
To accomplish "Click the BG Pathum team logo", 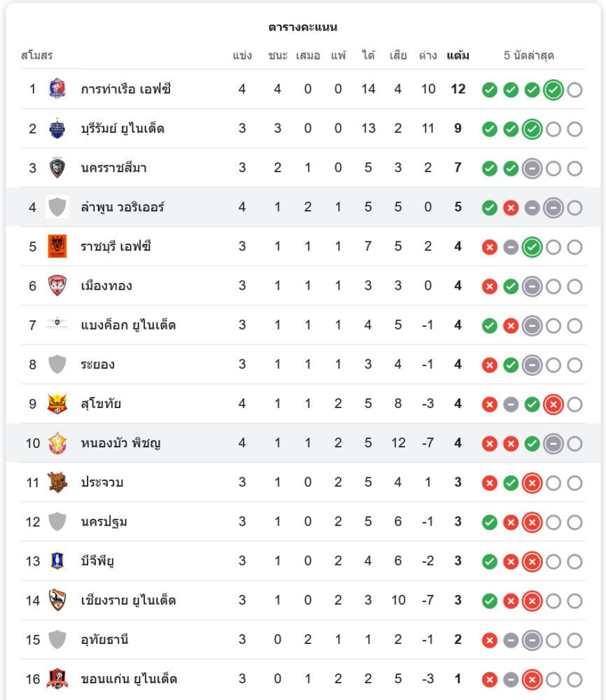I will click(x=57, y=561).
